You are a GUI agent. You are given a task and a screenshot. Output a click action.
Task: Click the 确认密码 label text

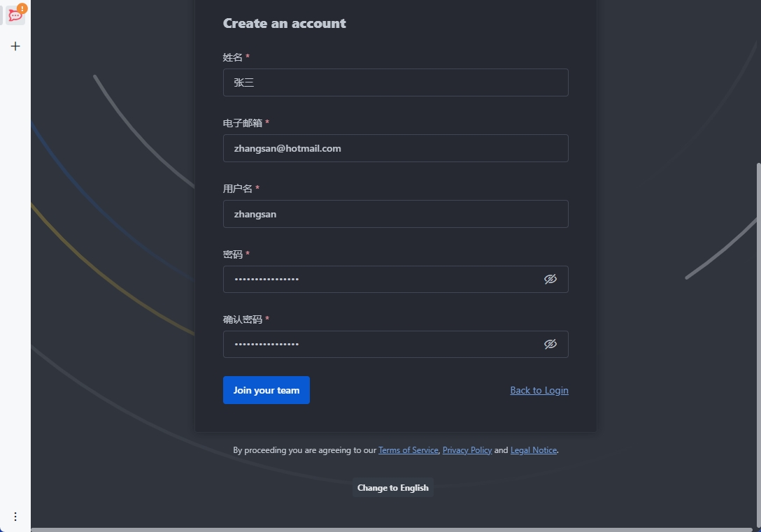point(242,319)
